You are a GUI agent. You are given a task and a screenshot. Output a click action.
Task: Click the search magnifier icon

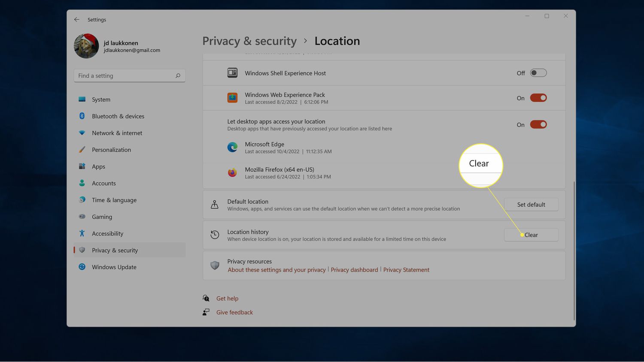point(178,75)
